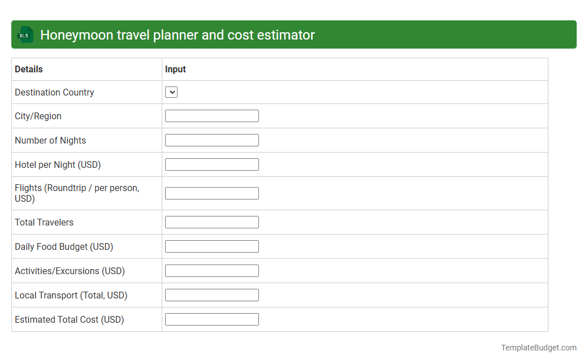Select the Number of Nights input box
The height and width of the screenshot is (364, 588).
(211, 140)
